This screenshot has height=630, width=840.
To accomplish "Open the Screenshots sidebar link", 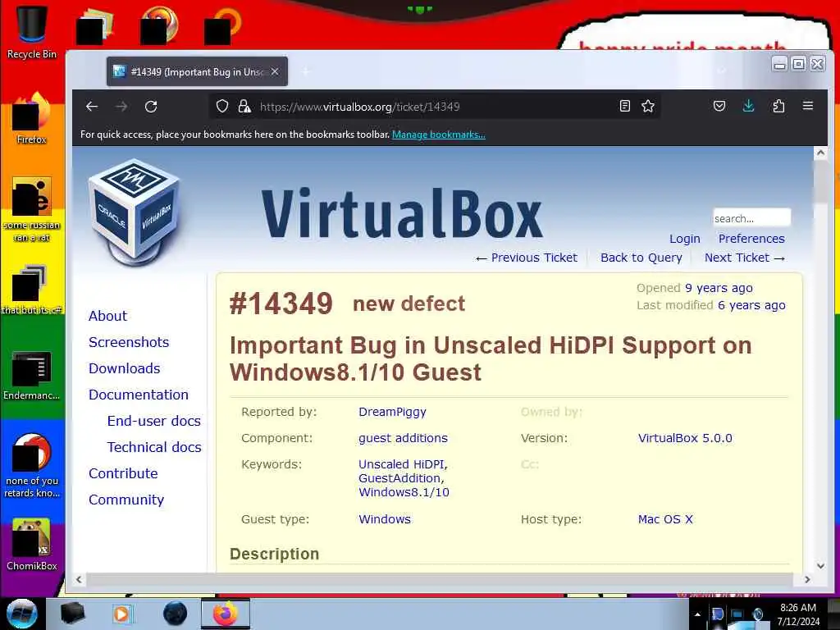I will tap(129, 342).
